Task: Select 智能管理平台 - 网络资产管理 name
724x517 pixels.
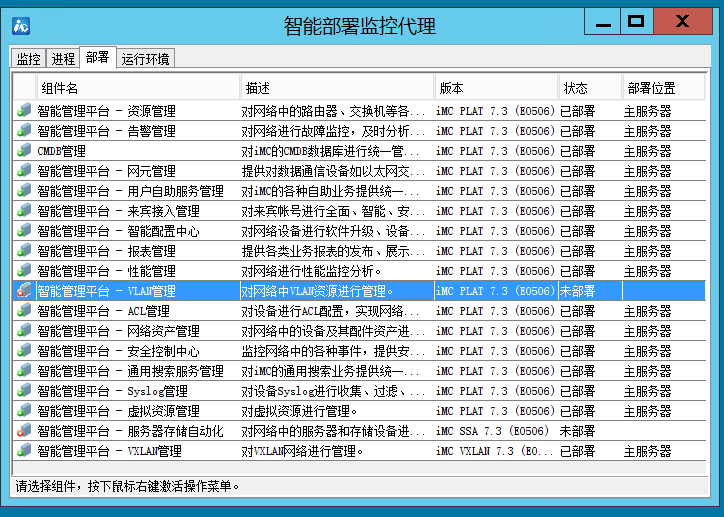Action: 119,331
